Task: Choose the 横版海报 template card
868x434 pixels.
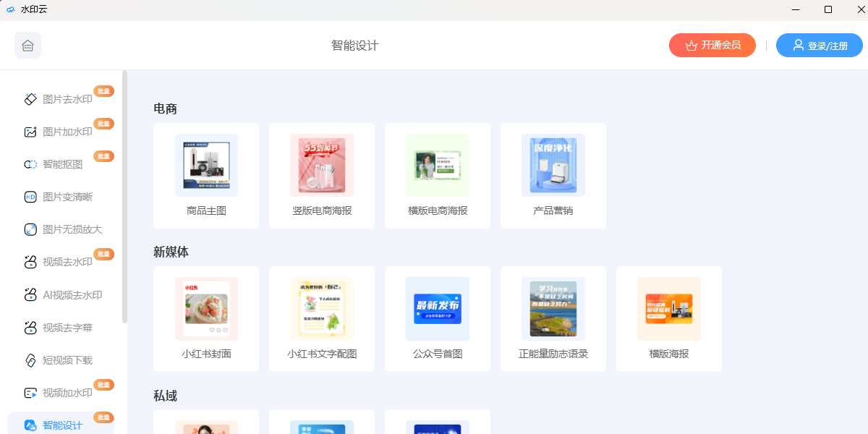Action: 669,319
